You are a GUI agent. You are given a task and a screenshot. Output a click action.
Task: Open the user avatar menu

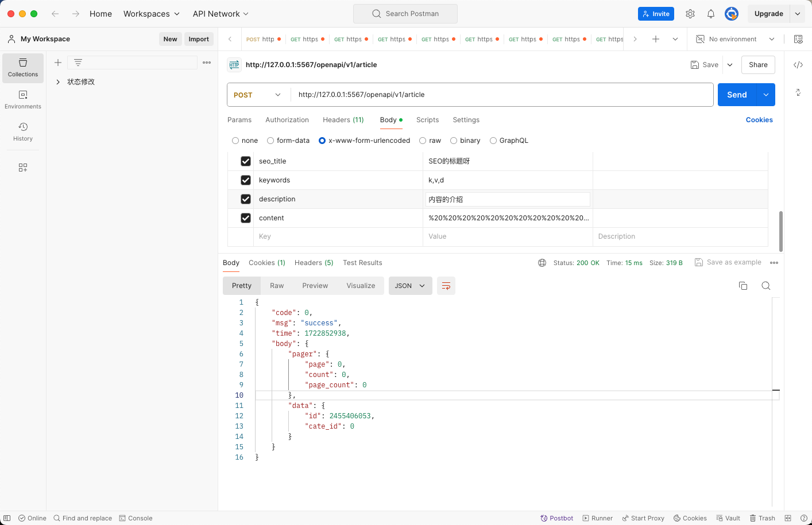(x=732, y=14)
